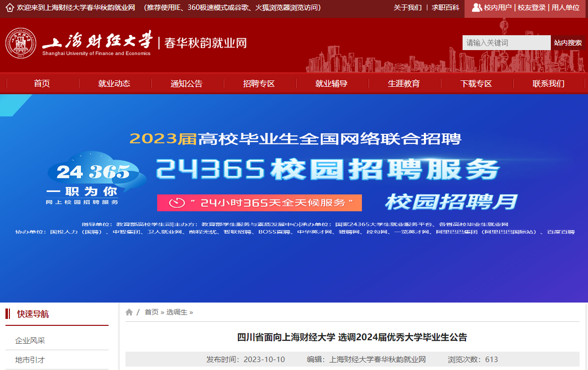Open the 就业动态 navigation tab

114,83
